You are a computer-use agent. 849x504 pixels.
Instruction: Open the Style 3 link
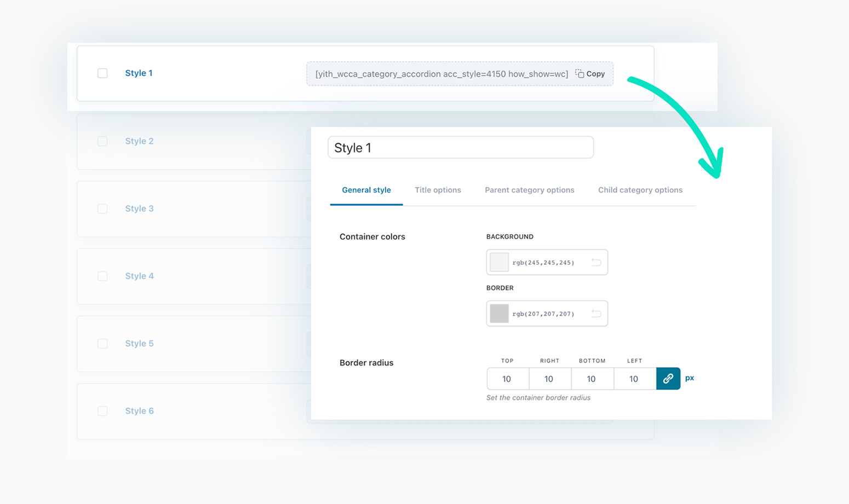tap(139, 208)
